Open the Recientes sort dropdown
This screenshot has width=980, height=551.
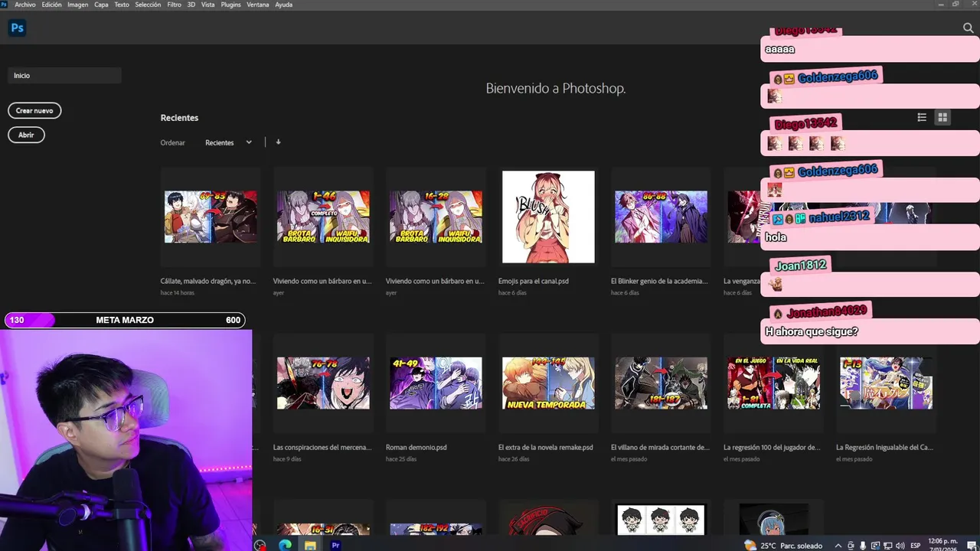pyautogui.click(x=228, y=142)
